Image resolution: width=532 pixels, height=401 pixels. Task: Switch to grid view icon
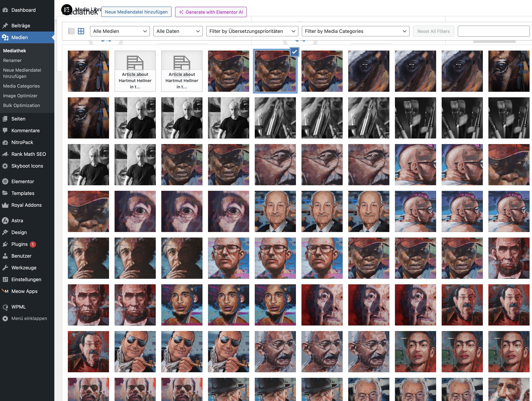tap(81, 31)
